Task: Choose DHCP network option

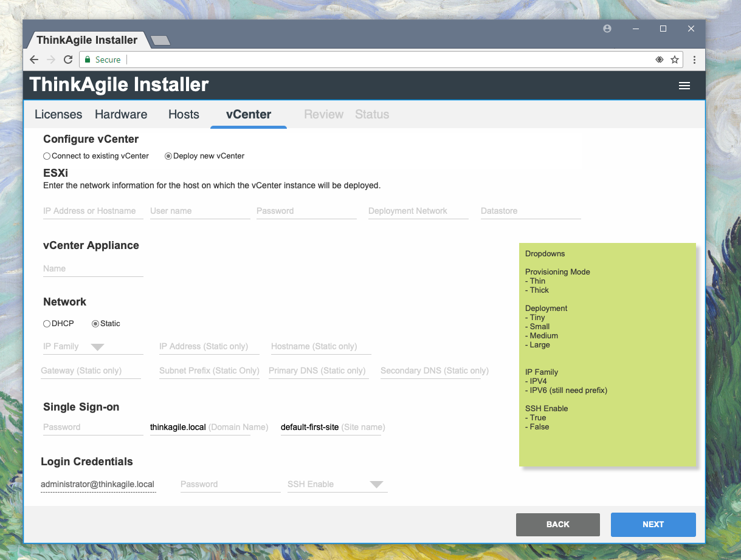Action: coord(47,324)
